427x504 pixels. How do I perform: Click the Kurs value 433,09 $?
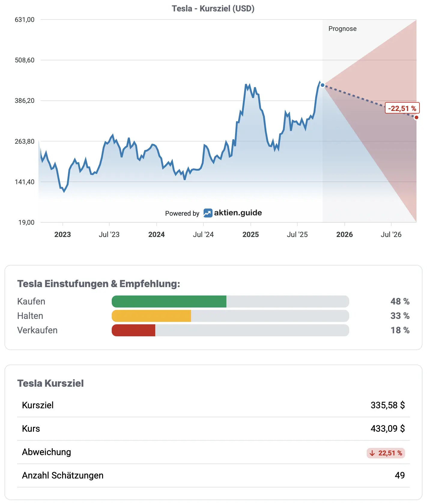click(x=388, y=429)
